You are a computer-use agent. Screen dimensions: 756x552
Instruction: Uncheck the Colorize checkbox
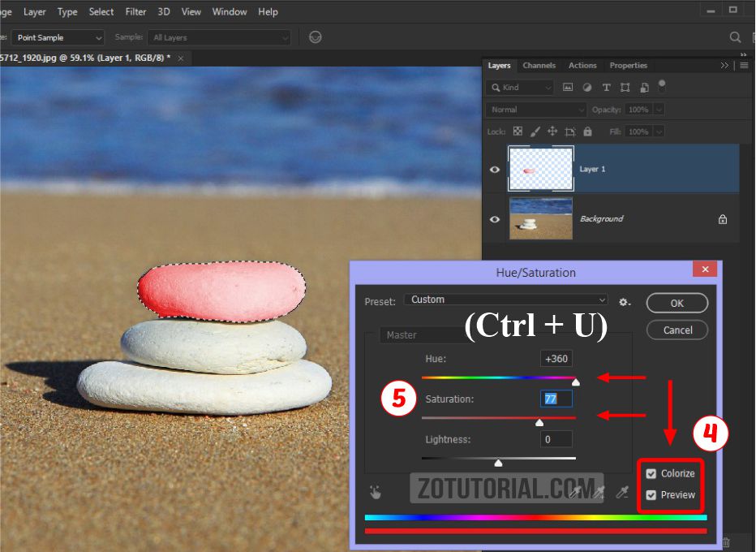pos(651,474)
